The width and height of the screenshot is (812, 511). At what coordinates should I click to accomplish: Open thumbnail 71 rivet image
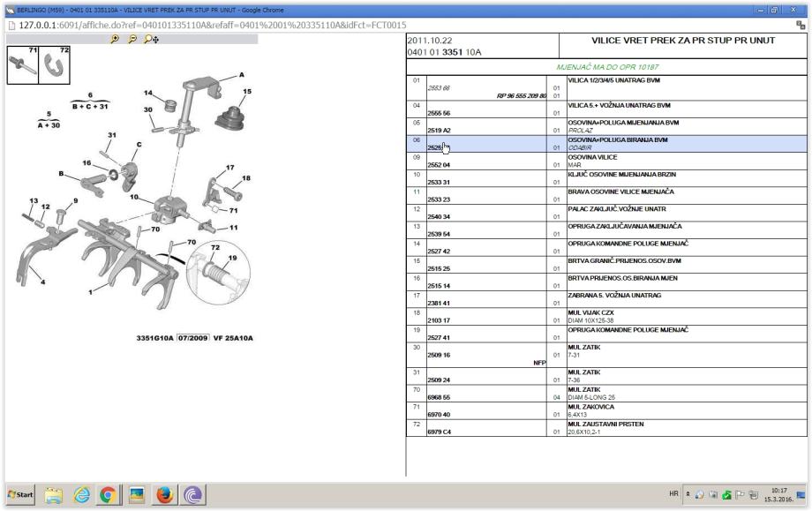(x=22, y=64)
